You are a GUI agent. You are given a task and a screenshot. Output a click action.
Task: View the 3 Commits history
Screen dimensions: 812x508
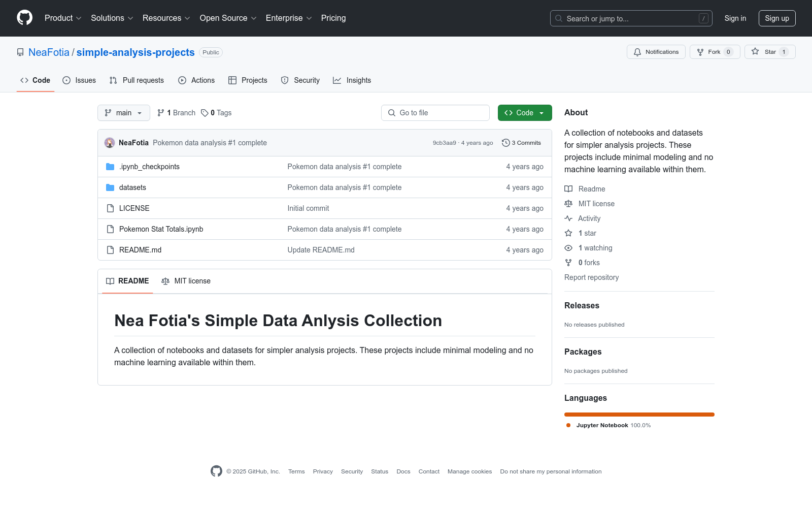coord(521,143)
